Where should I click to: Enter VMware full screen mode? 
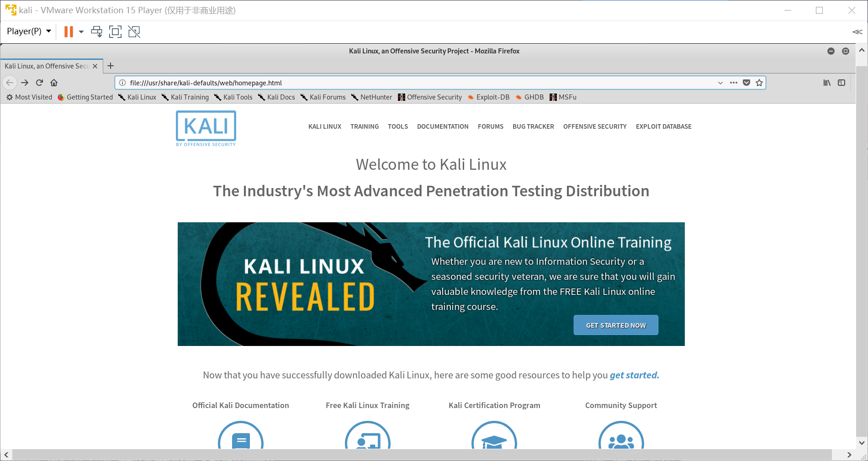[x=115, y=31]
